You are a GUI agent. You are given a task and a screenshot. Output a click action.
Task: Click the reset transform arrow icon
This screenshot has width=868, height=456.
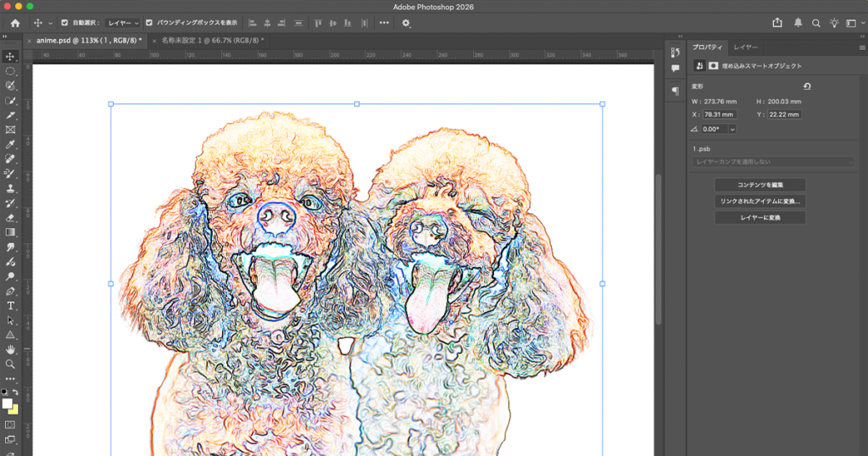click(806, 86)
